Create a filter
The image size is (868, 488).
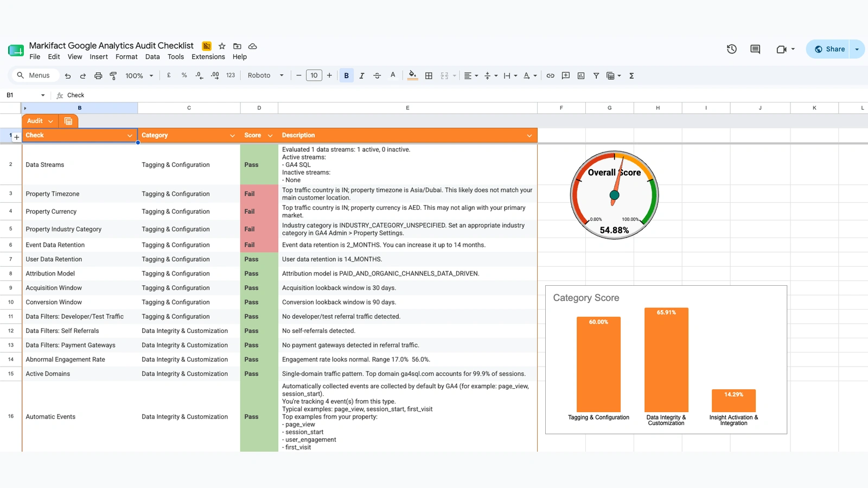596,75
